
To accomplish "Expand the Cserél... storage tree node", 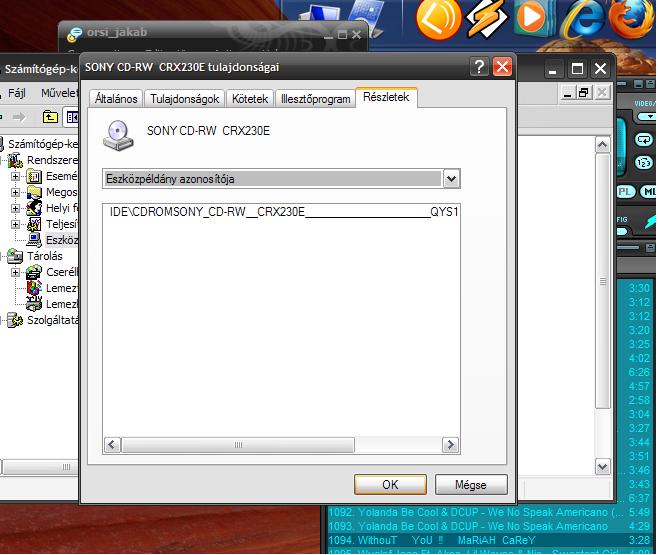I will [16, 273].
